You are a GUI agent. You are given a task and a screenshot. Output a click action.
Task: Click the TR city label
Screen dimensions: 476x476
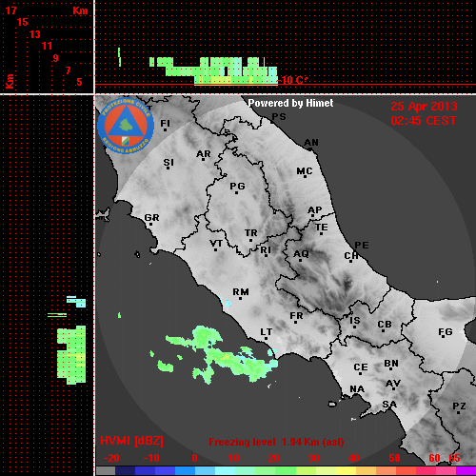[250, 233]
